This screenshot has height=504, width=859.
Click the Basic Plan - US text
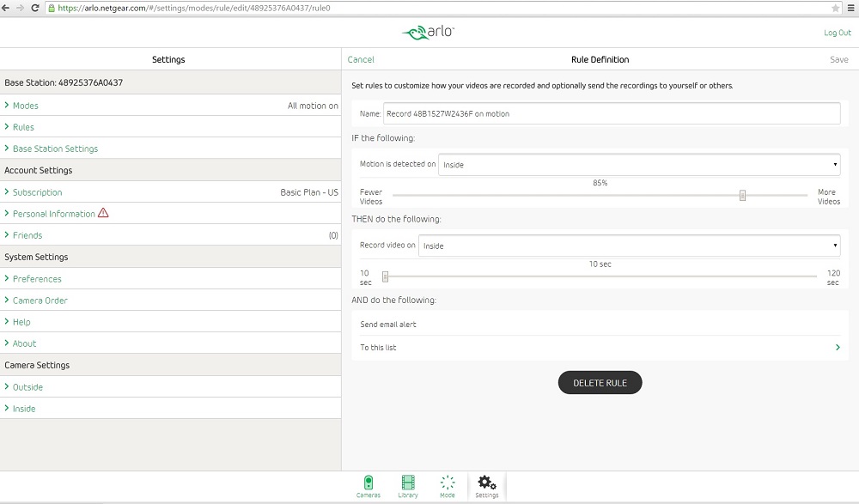[309, 192]
